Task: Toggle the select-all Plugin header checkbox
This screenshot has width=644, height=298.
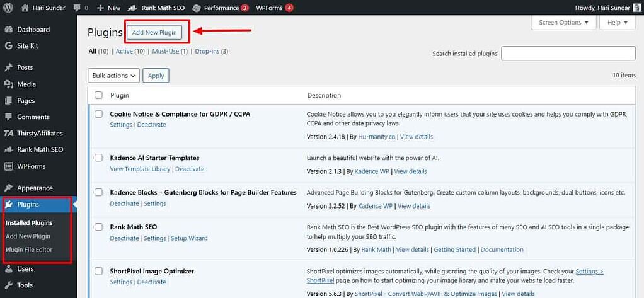Action: (x=98, y=95)
